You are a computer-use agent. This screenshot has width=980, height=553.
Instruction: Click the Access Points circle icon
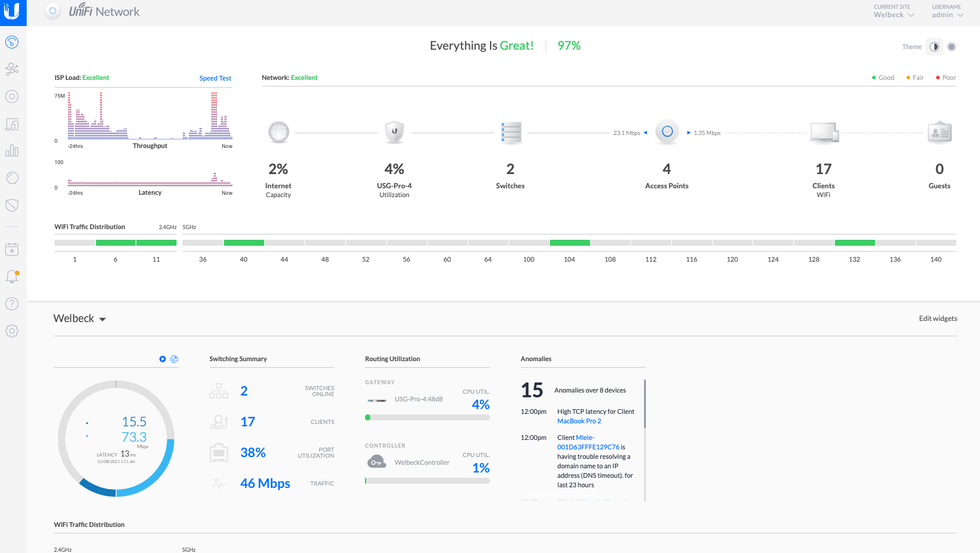(x=667, y=131)
